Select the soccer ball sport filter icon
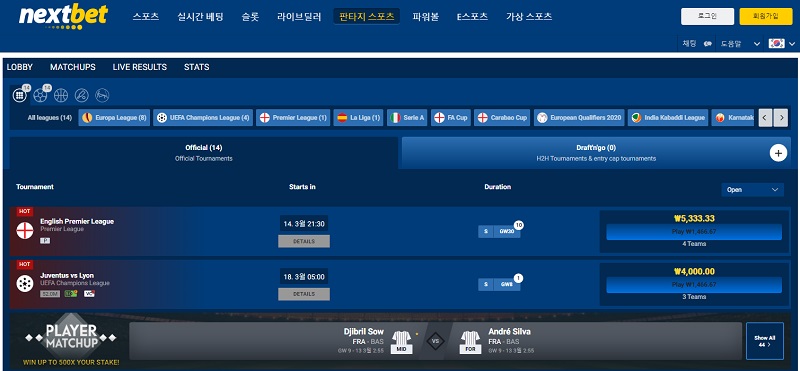This screenshot has width=800, height=371. point(40,95)
